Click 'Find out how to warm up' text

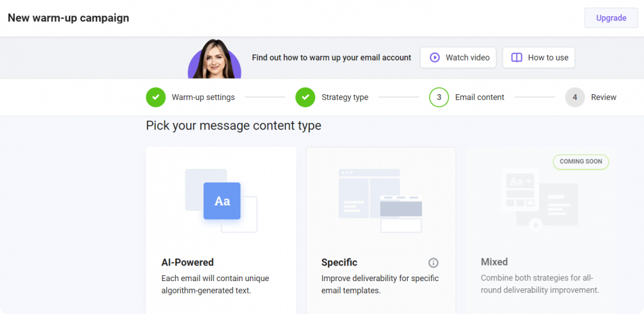332,57
